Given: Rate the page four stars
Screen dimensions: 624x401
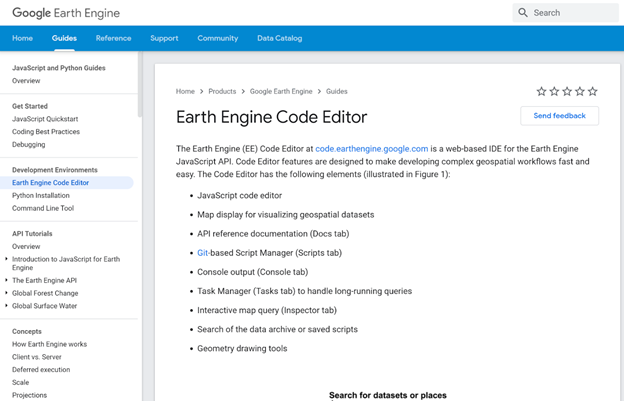Looking at the screenshot, I should [580, 91].
